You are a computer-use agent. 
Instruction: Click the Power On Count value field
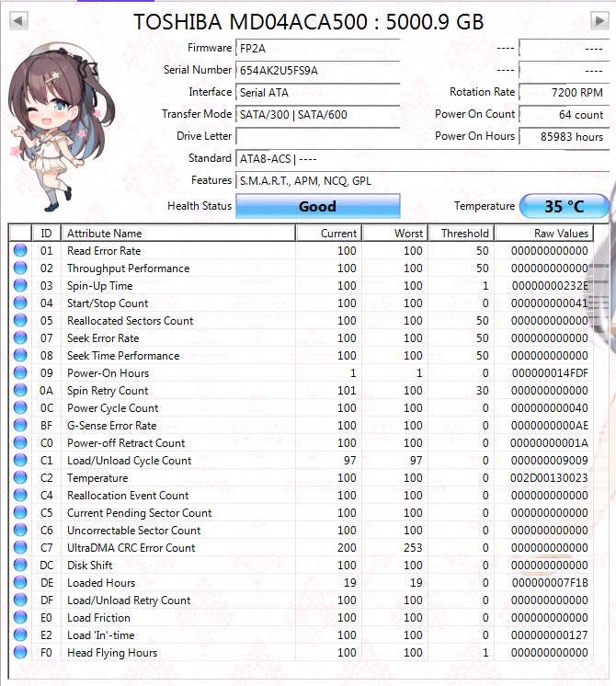565,115
